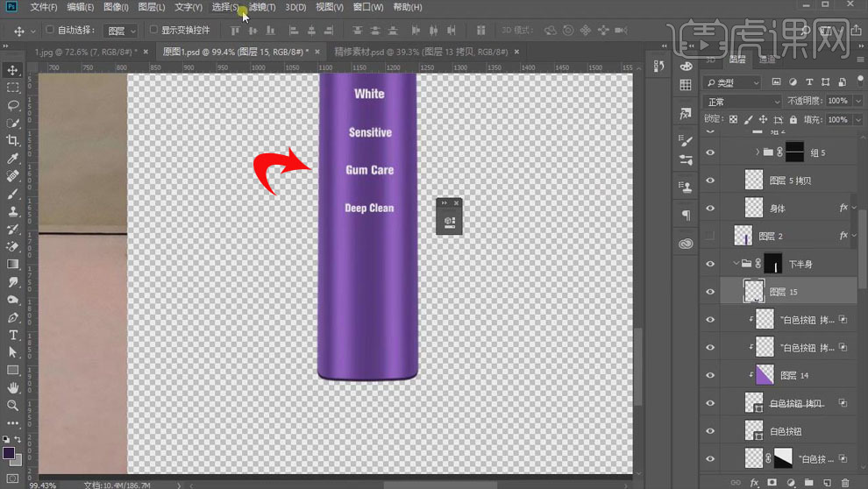Tick the 显示变换控件 checkbox
Image resolution: width=868 pixels, height=489 pixels.
154,31
